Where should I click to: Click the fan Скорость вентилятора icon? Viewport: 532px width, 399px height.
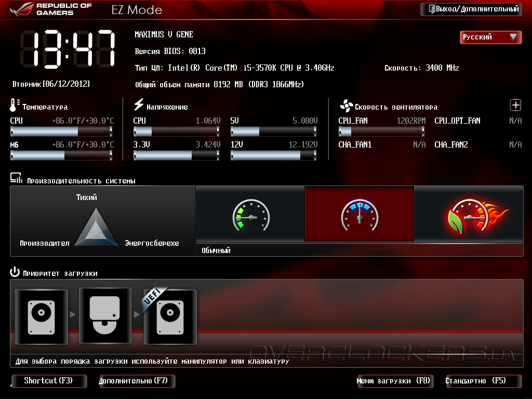[x=346, y=106]
